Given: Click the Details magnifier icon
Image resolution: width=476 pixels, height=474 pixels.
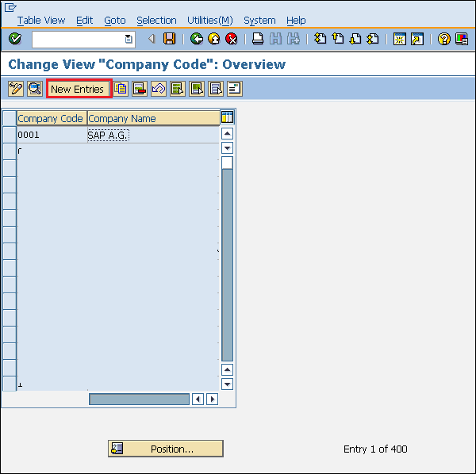Looking at the screenshot, I should coord(35,89).
